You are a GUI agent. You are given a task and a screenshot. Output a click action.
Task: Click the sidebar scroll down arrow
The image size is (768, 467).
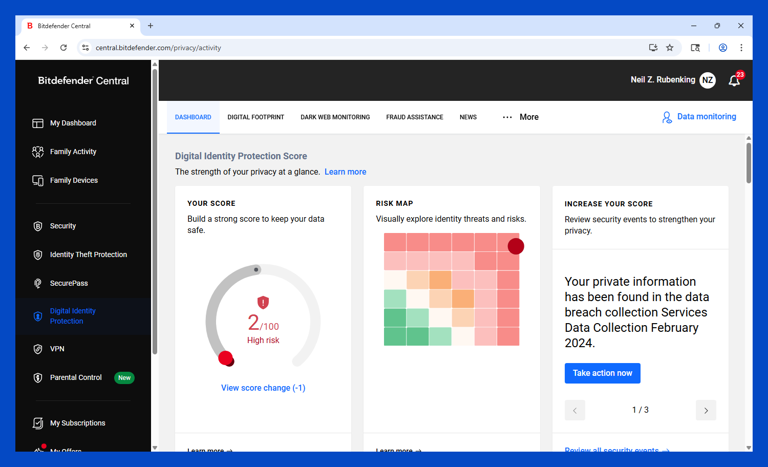click(x=155, y=447)
